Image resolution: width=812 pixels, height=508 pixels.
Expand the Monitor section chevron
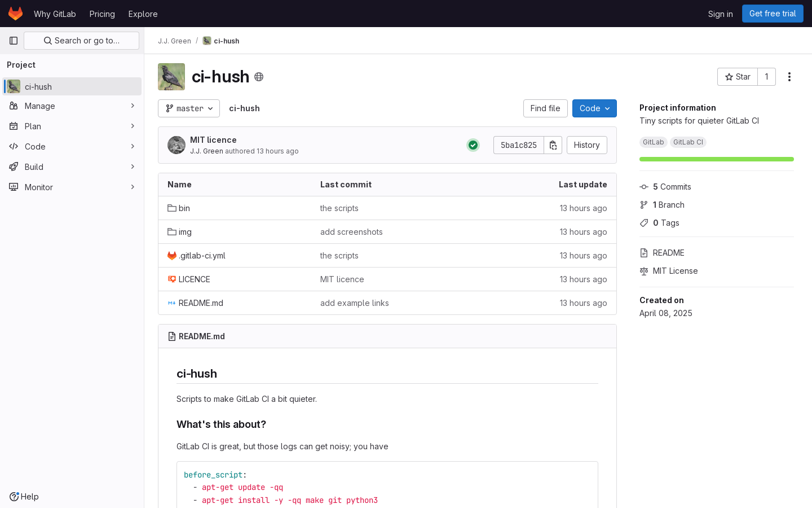[x=133, y=187]
